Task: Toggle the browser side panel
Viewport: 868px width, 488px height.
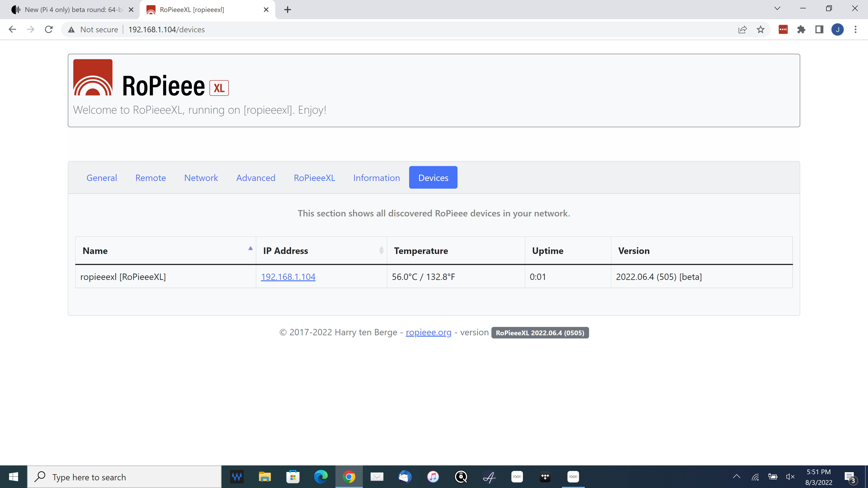Action: coord(819,29)
